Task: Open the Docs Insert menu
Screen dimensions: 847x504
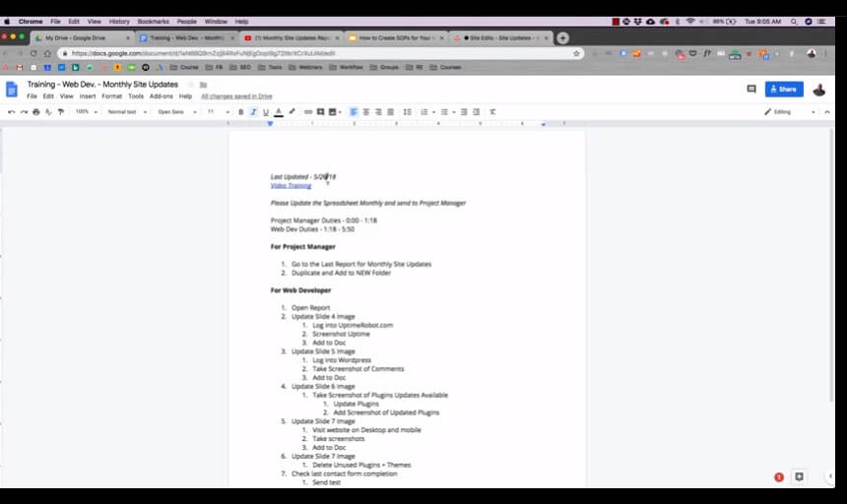Action: pyautogui.click(x=88, y=96)
